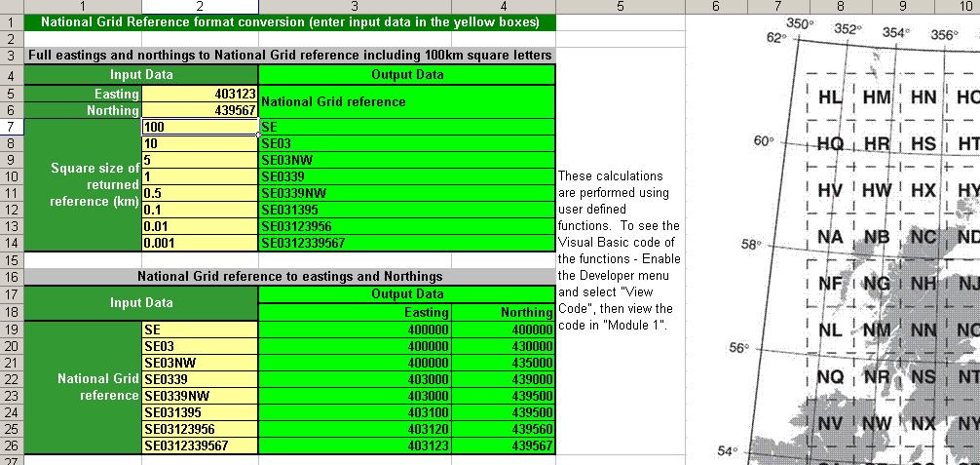Click output cell SE0339 in row 10

pyautogui.click(x=407, y=176)
